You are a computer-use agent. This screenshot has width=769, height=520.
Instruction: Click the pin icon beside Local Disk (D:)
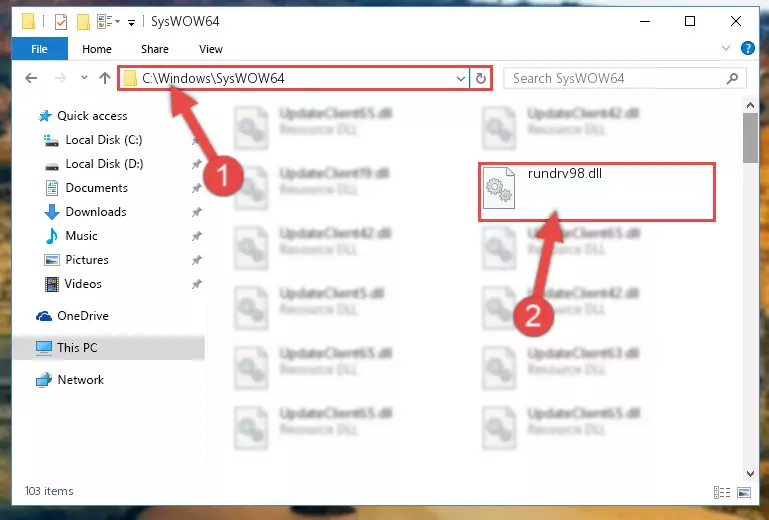click(196, 164)
